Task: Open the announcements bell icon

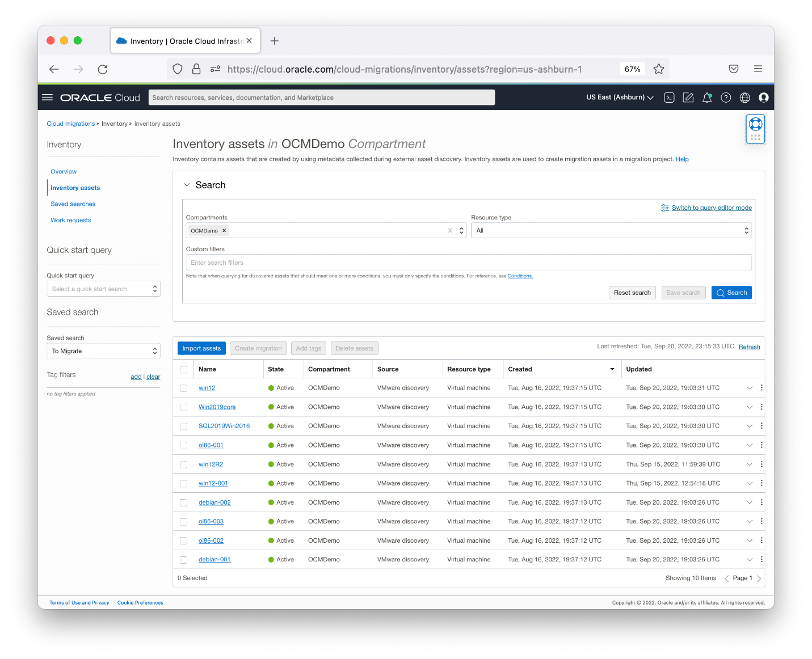Action: 707,98
